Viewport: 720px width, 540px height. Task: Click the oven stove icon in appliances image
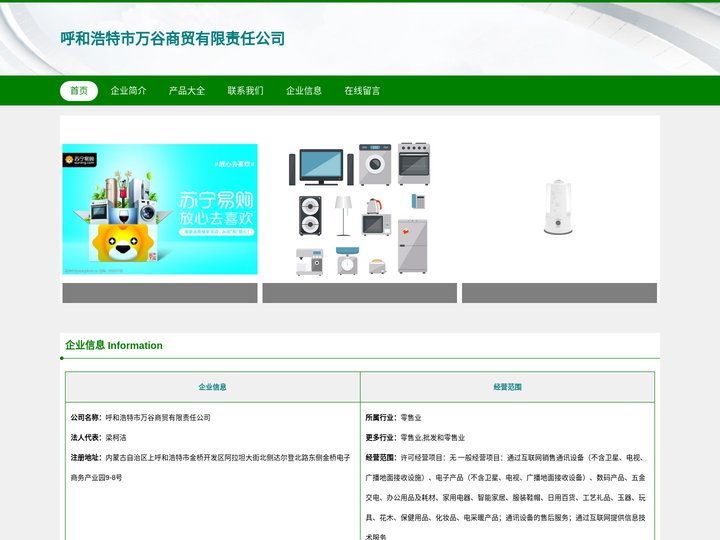[x=414, y=164]
